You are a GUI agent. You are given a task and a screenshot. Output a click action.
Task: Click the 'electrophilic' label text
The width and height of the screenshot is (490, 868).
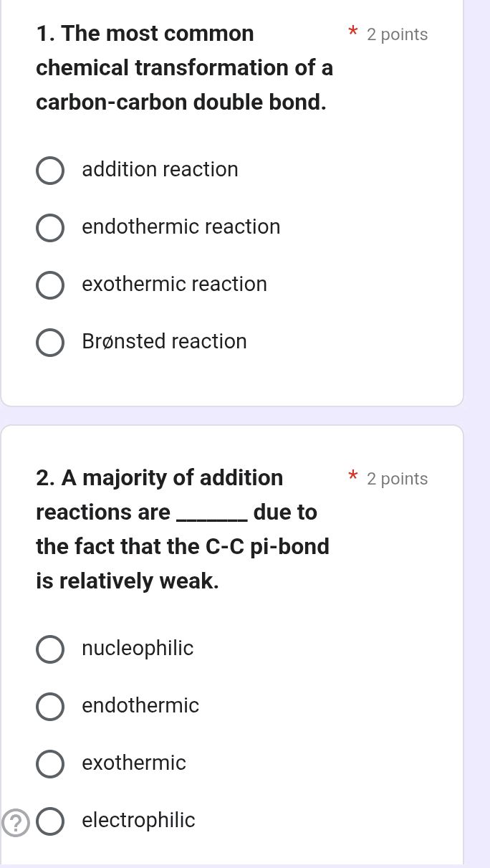tap(138, 820)
